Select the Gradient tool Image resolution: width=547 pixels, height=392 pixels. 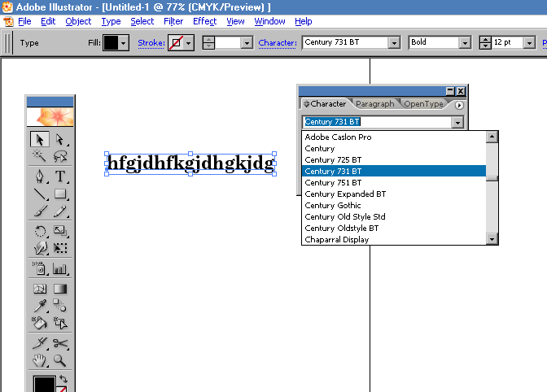(60, 289)
